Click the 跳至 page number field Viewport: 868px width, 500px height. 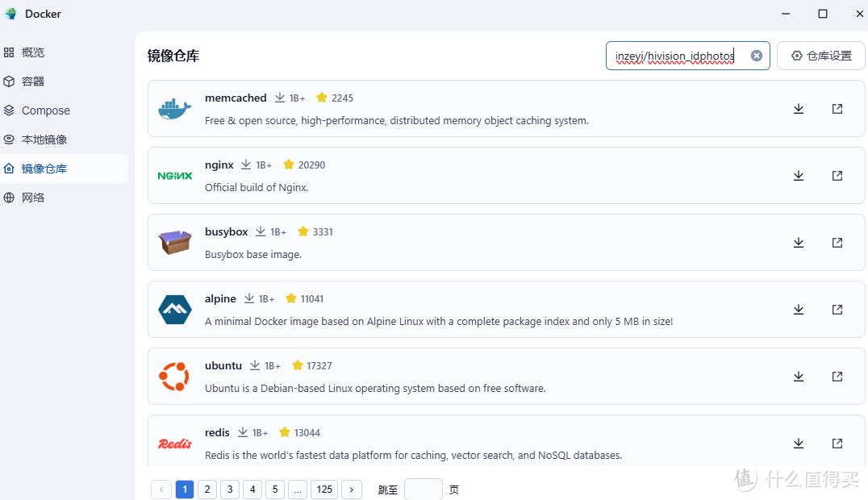click(x=423, y=490)
